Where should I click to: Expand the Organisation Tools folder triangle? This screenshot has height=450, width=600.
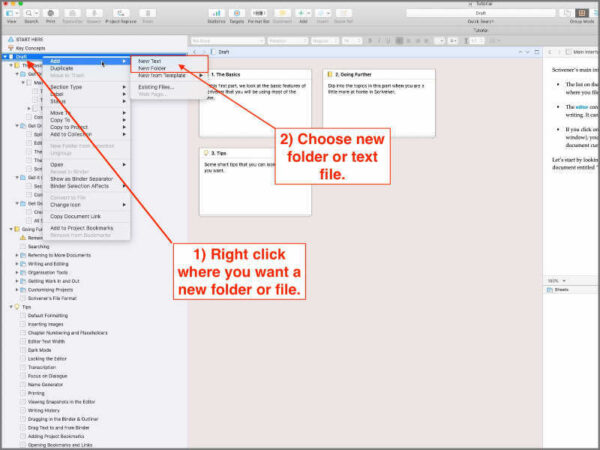coord(17,272)
